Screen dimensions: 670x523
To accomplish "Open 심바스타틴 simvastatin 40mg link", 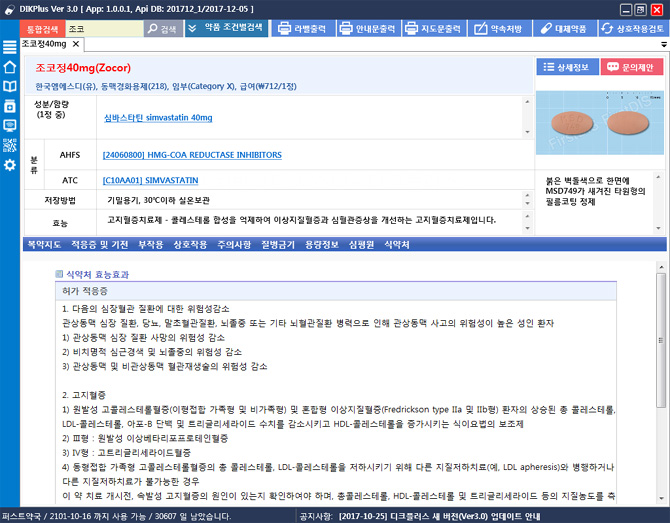I will (x=158, y=118).
